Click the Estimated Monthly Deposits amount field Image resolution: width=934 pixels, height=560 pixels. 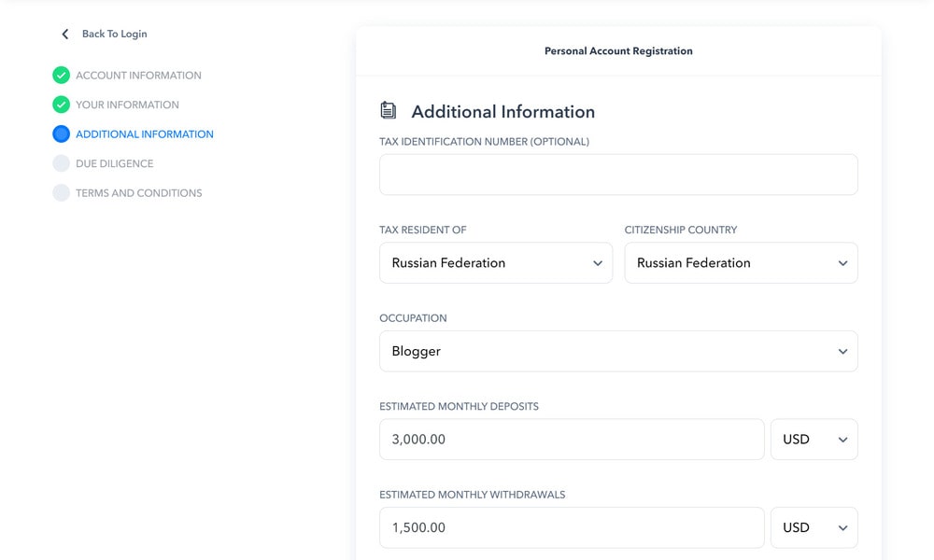571,440
